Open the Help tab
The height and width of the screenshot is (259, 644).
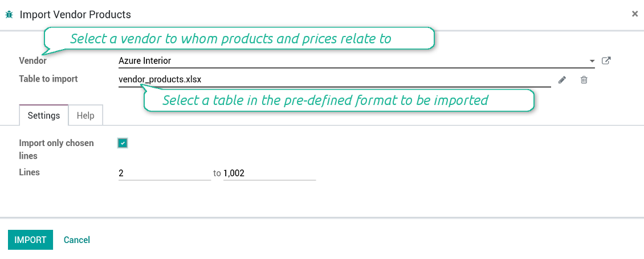click(x=85, y=115)
